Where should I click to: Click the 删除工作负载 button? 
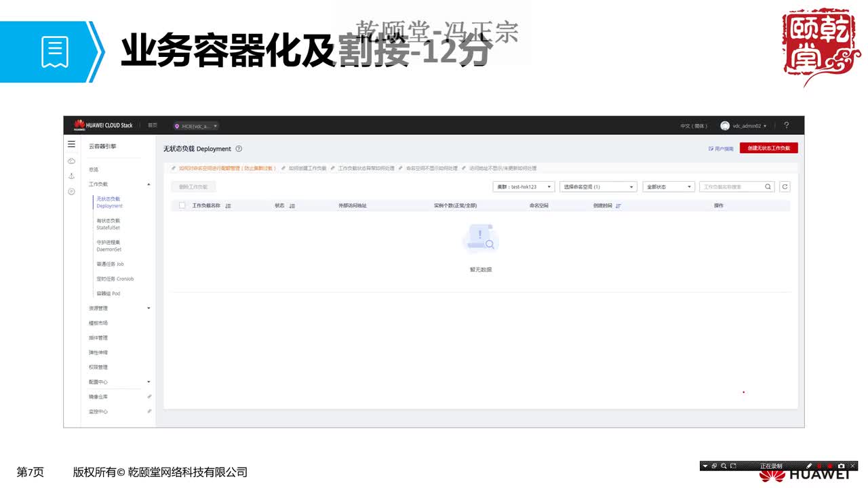pos(193,186)
